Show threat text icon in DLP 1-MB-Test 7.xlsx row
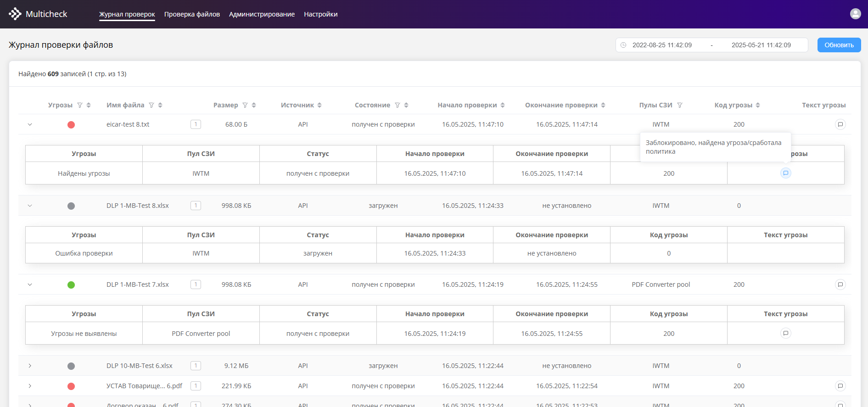This screenshot has height=407, width=868. [840, 284]
